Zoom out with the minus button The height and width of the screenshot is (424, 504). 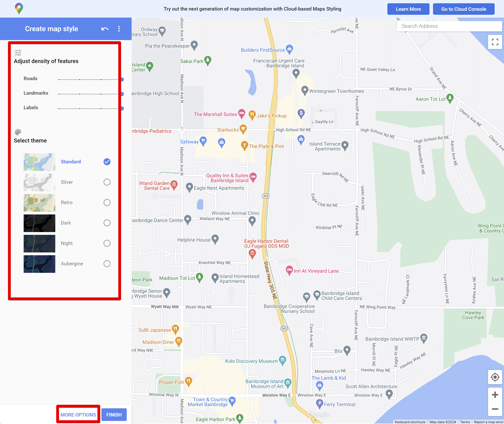495,409
